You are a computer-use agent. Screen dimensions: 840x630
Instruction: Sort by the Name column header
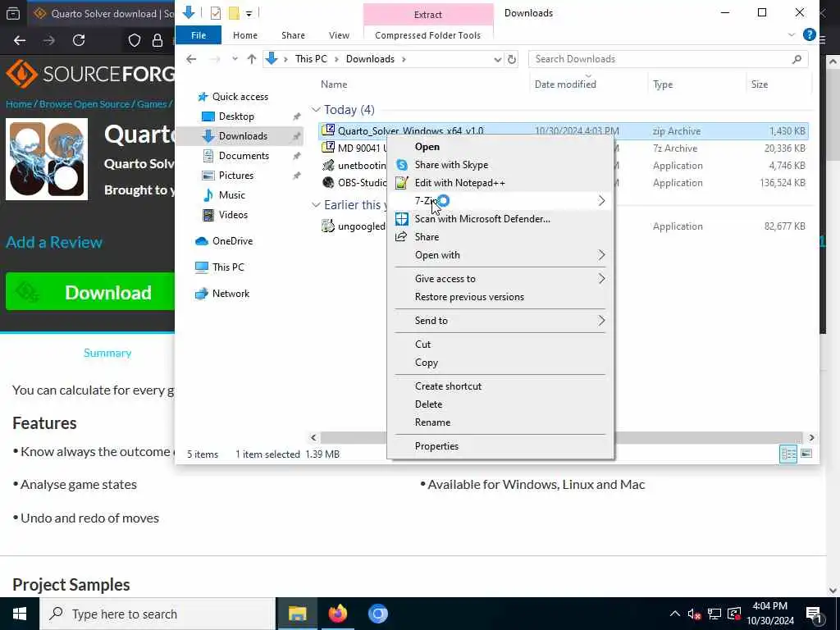[334, 84]
